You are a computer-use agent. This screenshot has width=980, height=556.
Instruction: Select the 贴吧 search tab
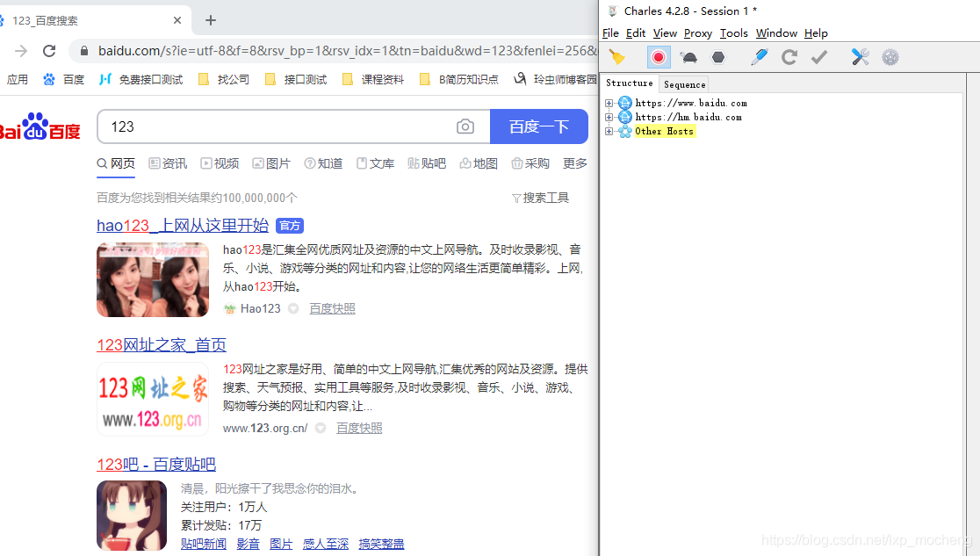pyautogui.click(x=427, y=164)
